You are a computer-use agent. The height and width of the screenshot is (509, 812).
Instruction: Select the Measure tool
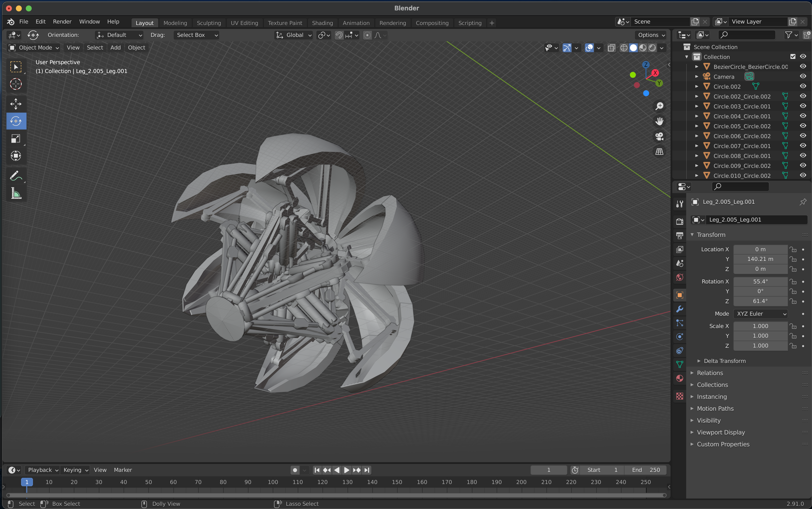[16, 193]
